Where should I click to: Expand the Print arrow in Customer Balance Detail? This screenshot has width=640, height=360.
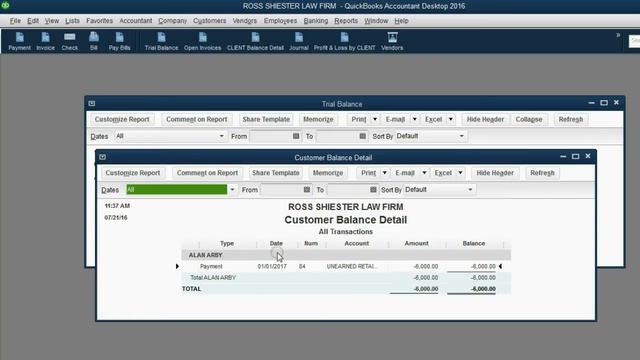(384, 173)
